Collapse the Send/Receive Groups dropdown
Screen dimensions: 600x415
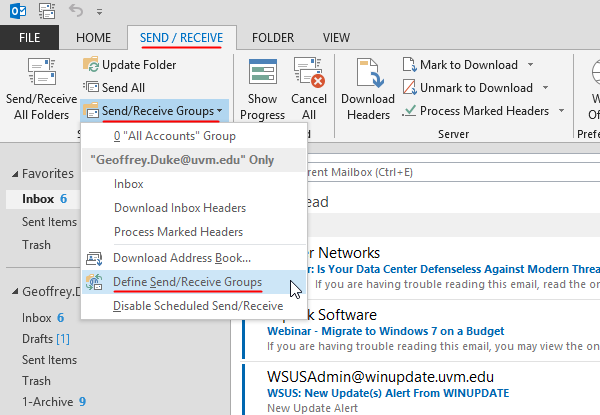pos(155,111)
